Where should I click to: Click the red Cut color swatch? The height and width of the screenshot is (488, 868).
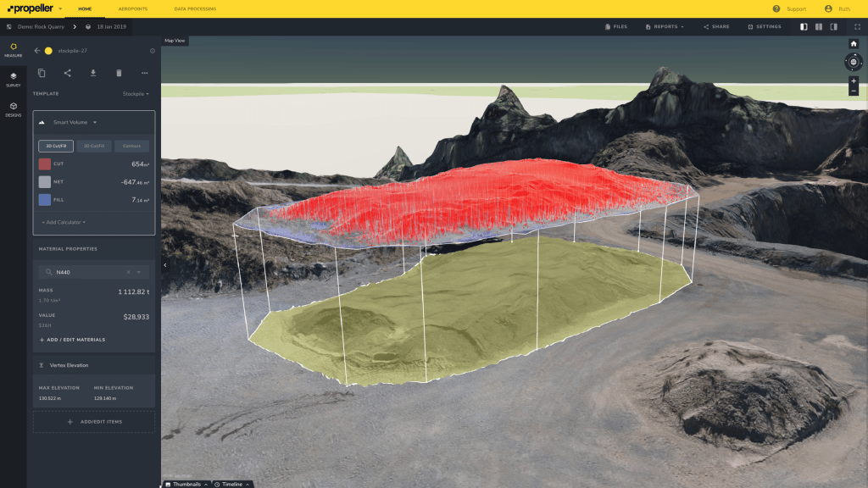[x=45, y=164]
